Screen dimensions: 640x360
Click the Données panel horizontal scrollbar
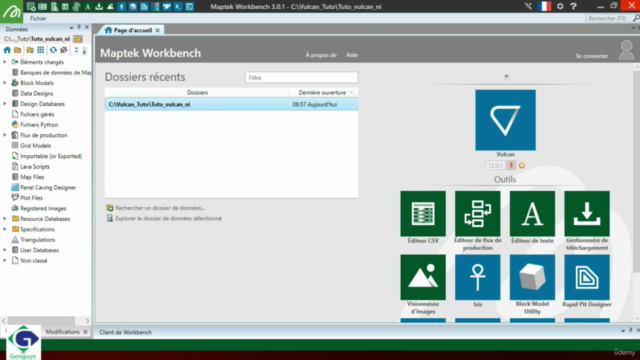pos(41,321)
